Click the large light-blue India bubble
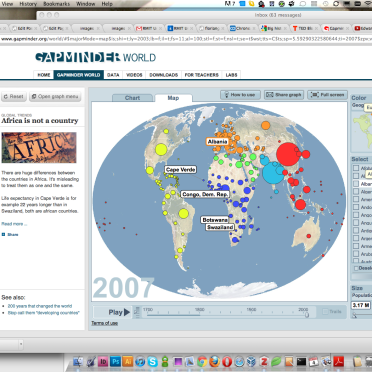 coord(273,173)
